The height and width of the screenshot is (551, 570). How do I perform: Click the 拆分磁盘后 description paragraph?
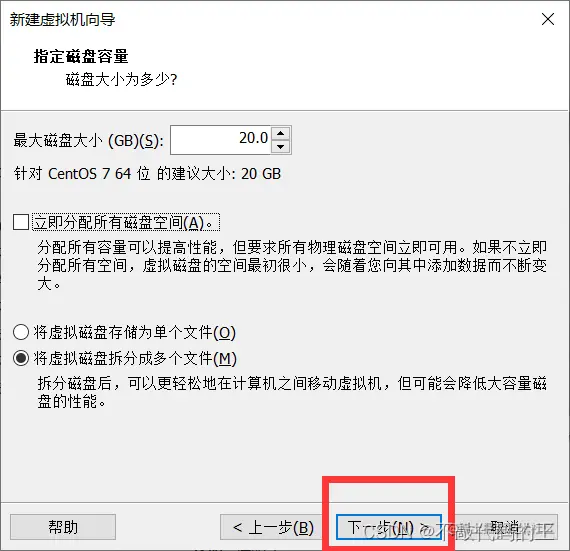292,392
